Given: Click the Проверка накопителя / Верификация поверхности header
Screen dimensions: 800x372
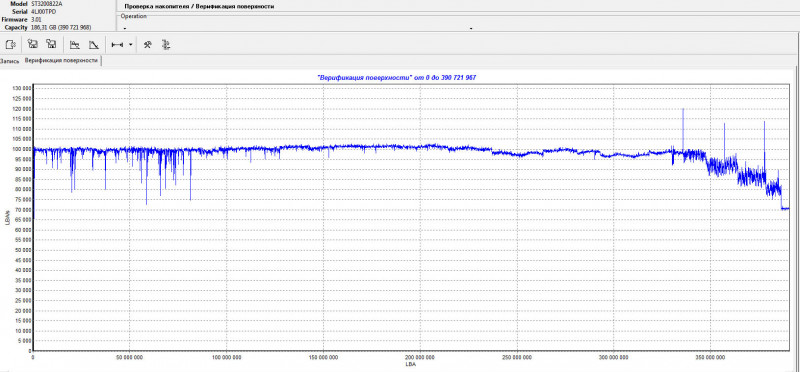Looking at the screenshot, I should pos(198,7).
